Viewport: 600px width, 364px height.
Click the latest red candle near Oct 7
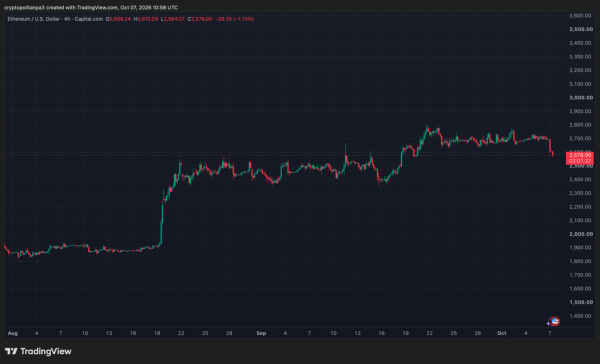click(553, 154)
